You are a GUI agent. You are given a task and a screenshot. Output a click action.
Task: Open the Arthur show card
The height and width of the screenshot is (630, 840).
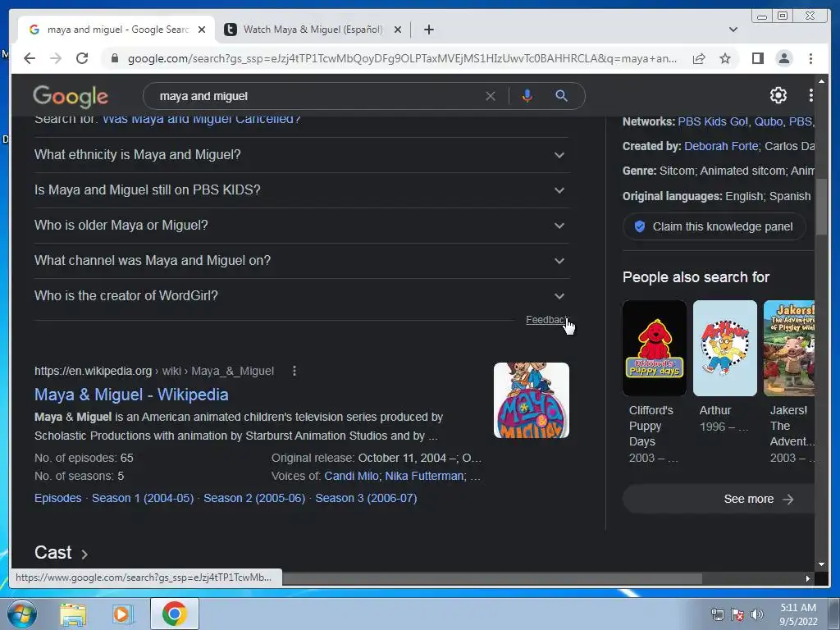click(725, 367)
